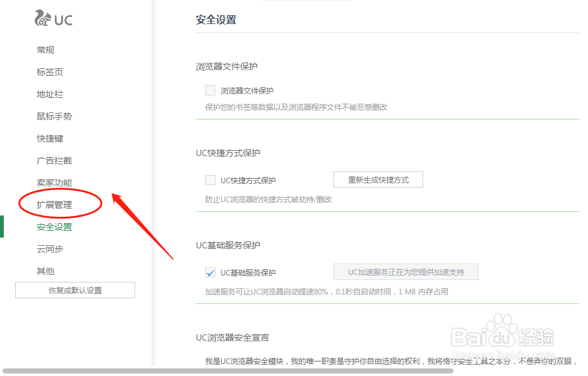Image resolution: width=588 pixels, height=376 pixels.
Task: Click the UC浏览器安全宣言 heading
Action: [x=232, y=337]
